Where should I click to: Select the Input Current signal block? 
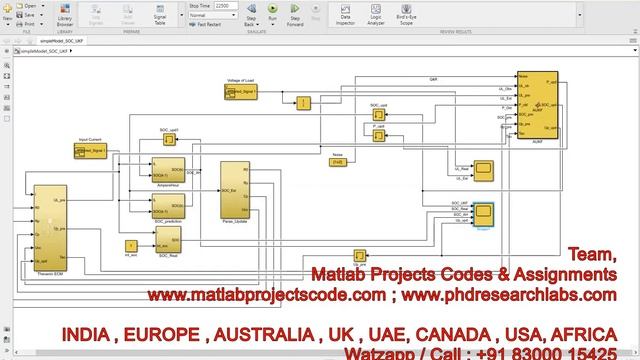[90, 151]
